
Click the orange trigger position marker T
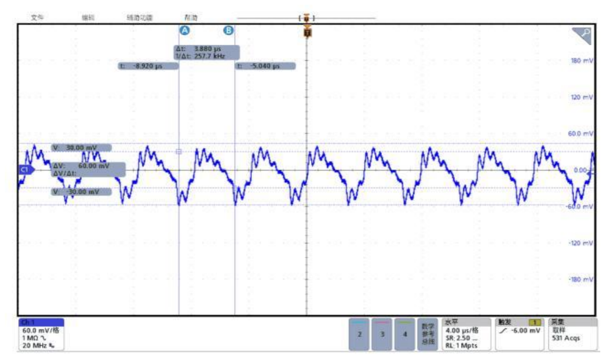[x=307, y=32]
